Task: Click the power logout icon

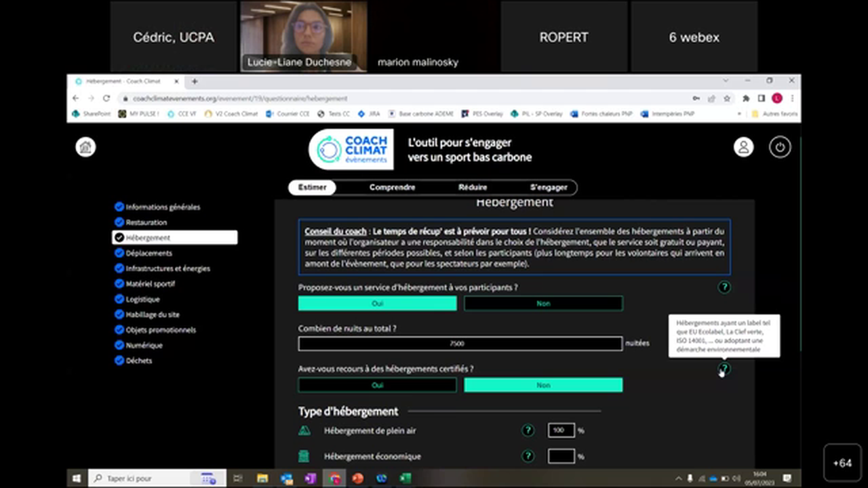Action: (779, 147)
